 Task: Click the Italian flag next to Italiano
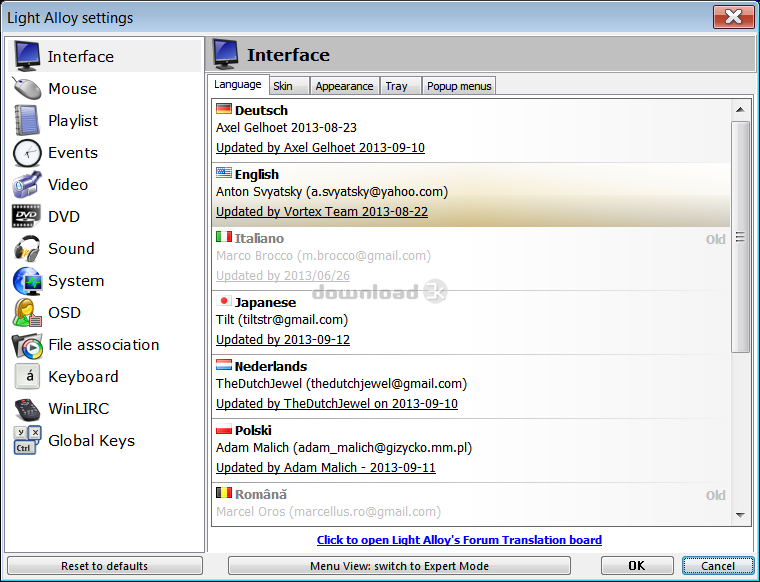224,236
